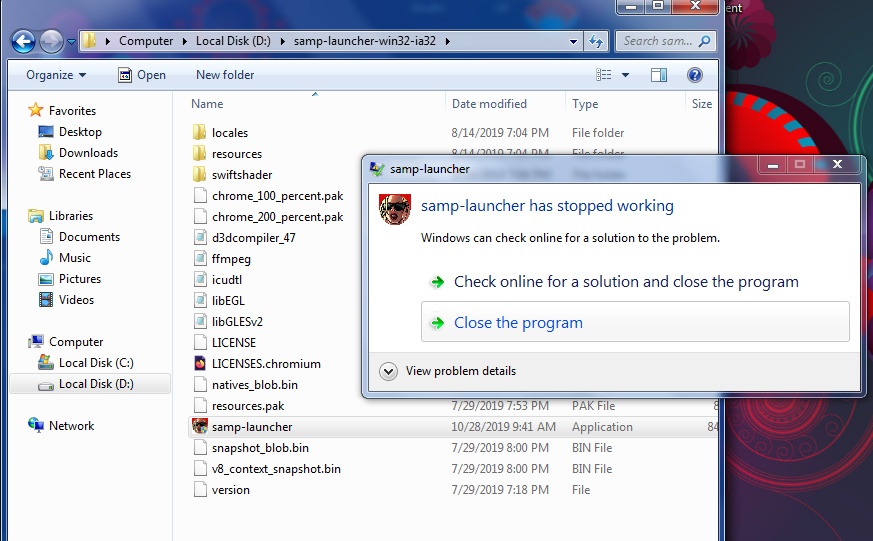Select the chrome_100_percent.pak file
This screenshot has height=541, width=873.
(x=277, y=196)
